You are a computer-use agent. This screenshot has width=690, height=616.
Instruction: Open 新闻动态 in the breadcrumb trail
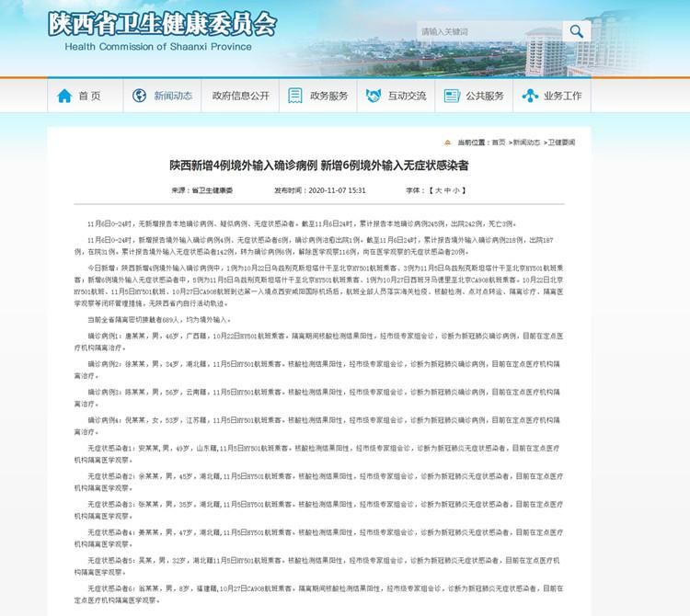[526, 143]
